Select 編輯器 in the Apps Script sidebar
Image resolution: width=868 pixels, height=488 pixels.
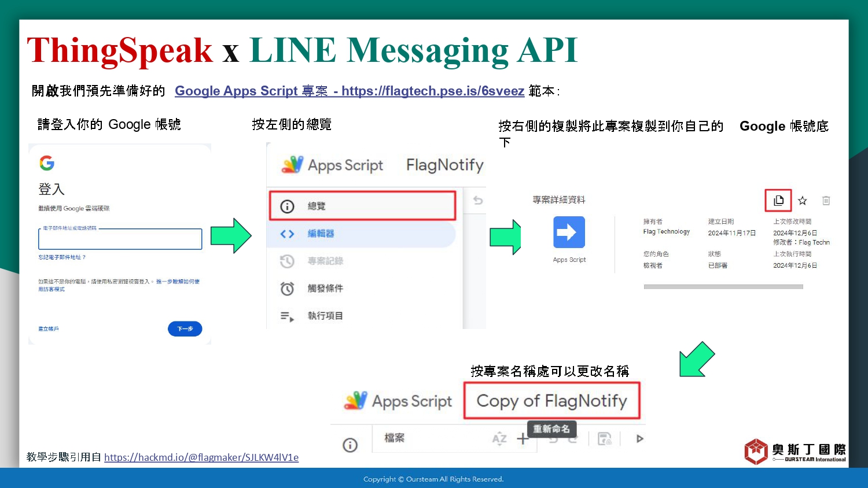(x=362, y=234)
